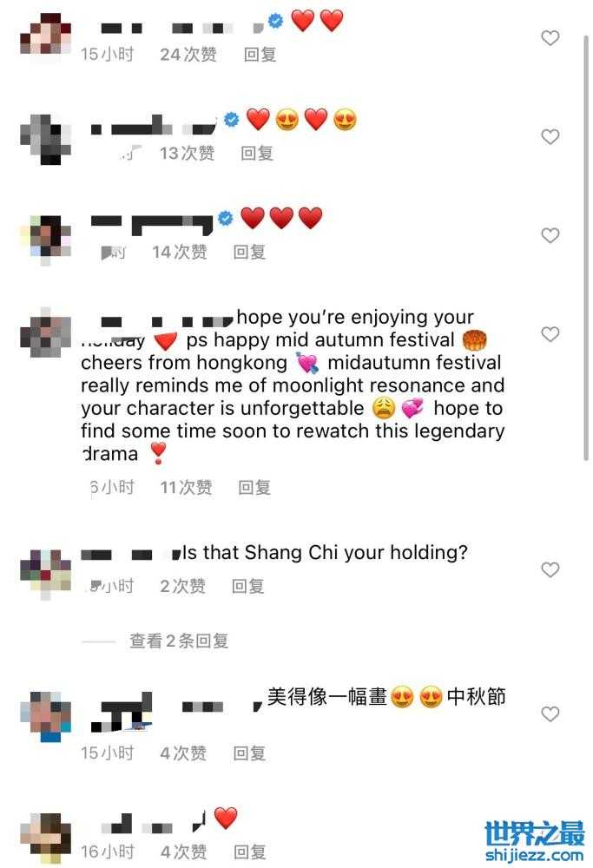Viewport: 593px width, 868px height.
Task: Expand 查看2条回复 replies
Action: pos(178,641)
